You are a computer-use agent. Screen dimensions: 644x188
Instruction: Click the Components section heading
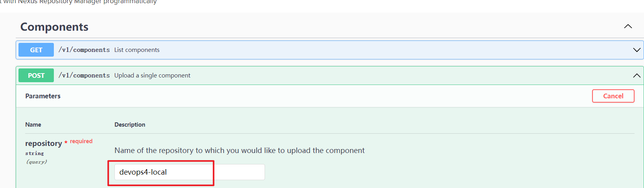(54, 27)
